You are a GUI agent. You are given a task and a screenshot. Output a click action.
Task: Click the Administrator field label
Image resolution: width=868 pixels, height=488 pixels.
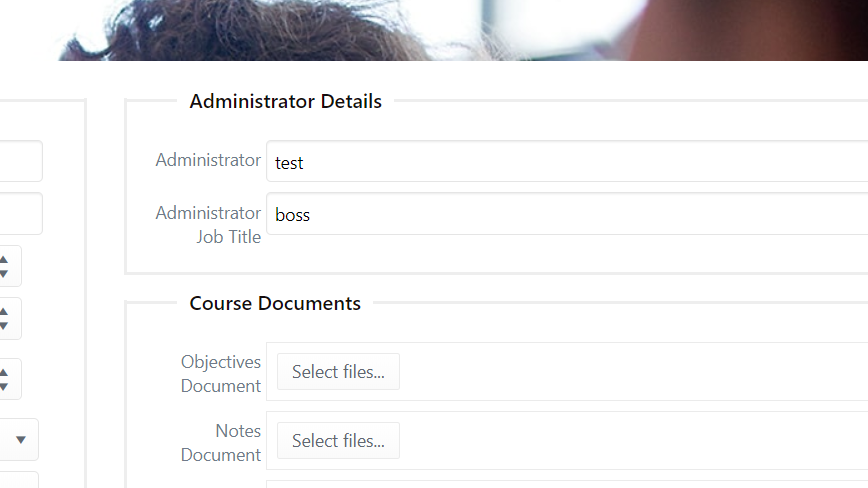(x=208, y=160)
